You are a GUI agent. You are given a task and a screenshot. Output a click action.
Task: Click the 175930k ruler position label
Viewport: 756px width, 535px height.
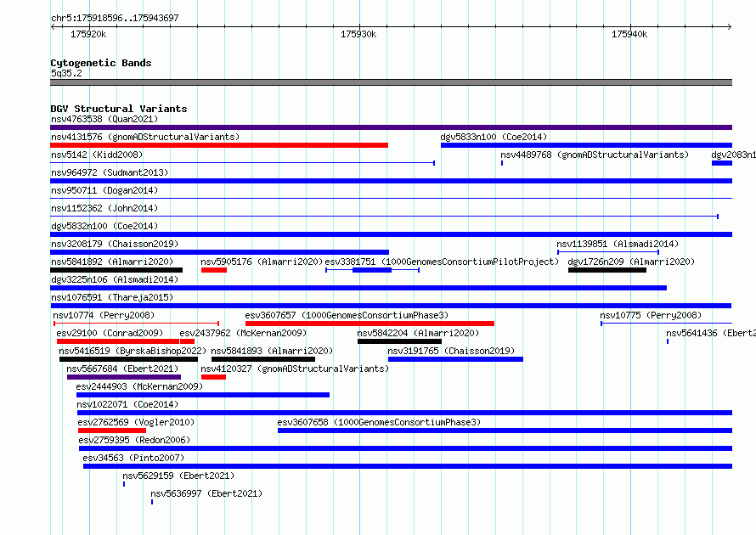(358, 34)
